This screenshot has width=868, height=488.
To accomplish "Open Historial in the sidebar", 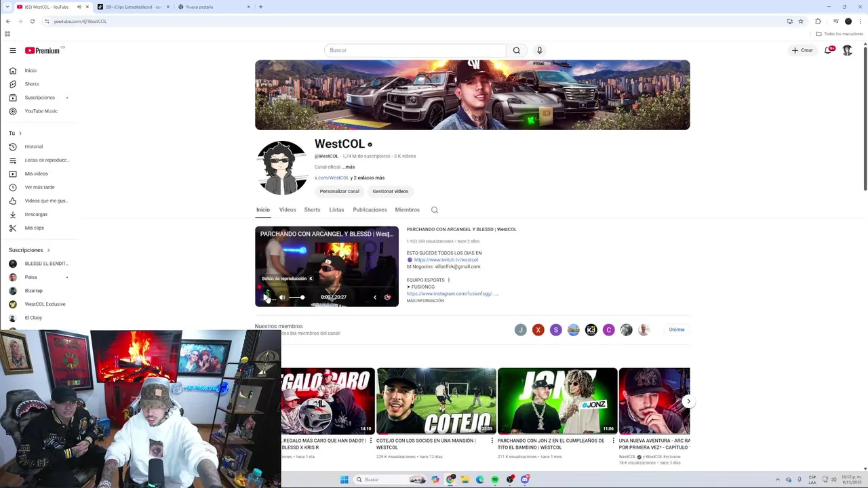I will [33, 146].
